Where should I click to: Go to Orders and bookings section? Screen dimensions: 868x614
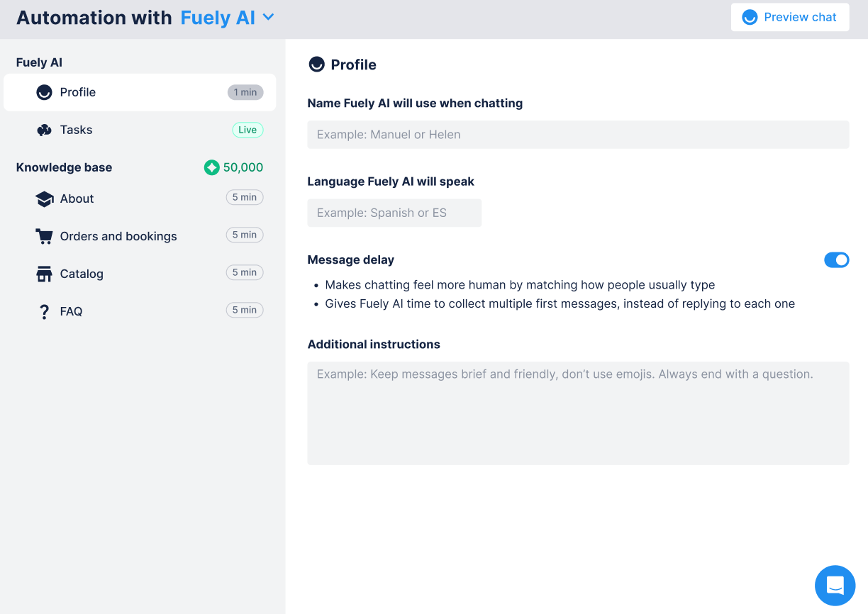[118, 236]
